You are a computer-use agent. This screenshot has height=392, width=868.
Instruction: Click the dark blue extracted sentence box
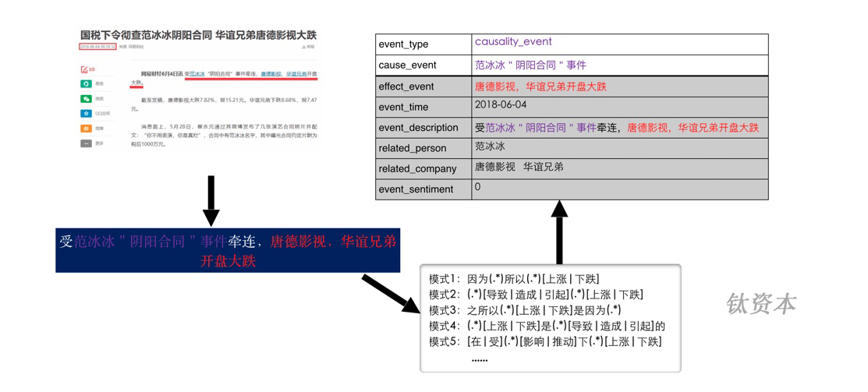click(228, 249)
